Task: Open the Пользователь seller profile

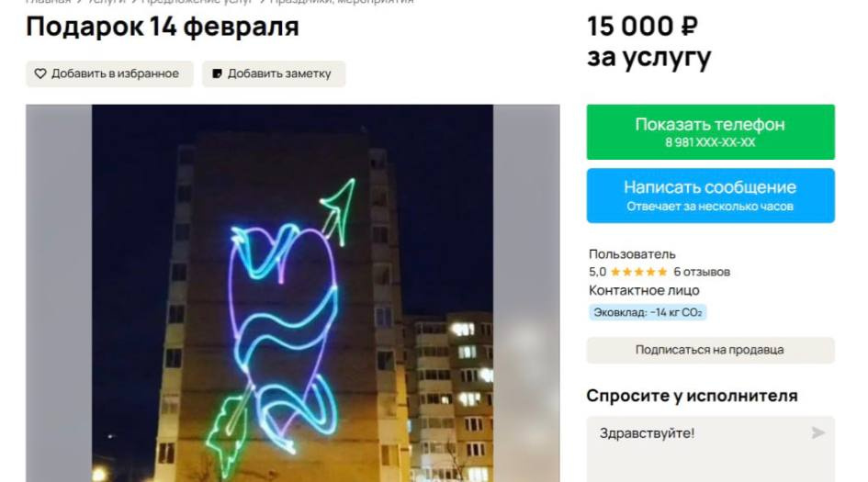Action: tap(632, 254)
